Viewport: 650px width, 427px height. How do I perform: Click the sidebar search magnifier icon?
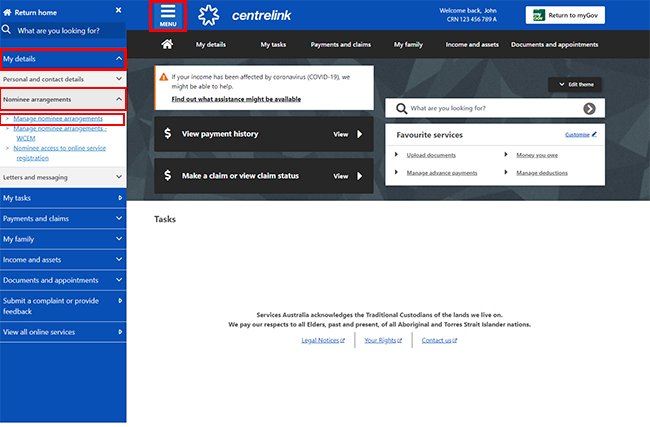pos(7,29)
